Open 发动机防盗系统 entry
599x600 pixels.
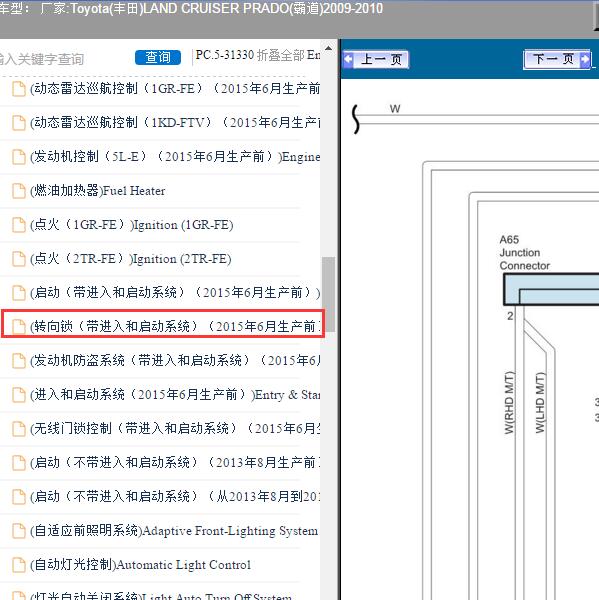[175, 360]
